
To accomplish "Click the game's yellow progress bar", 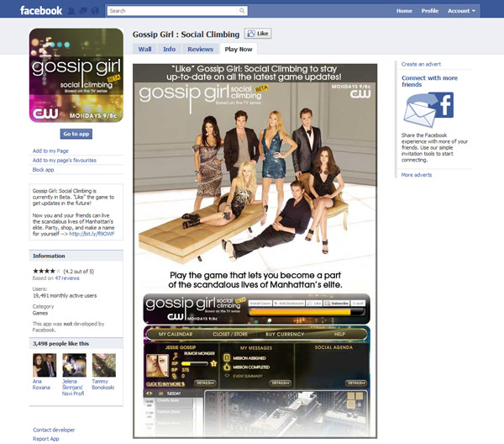I will (307, 312).
